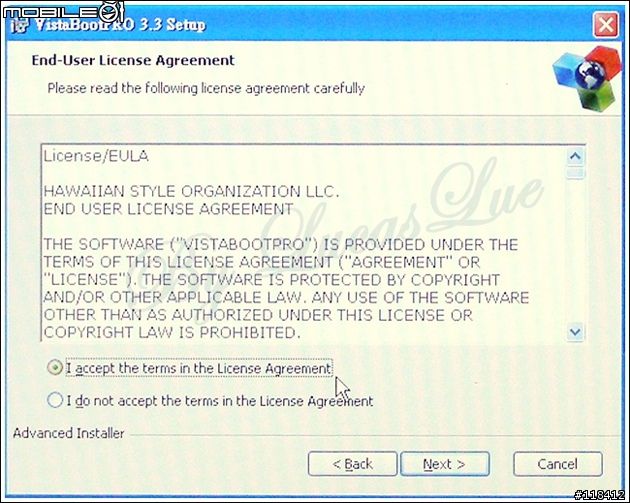Select "I do not accept" radio button

(55, 400)
